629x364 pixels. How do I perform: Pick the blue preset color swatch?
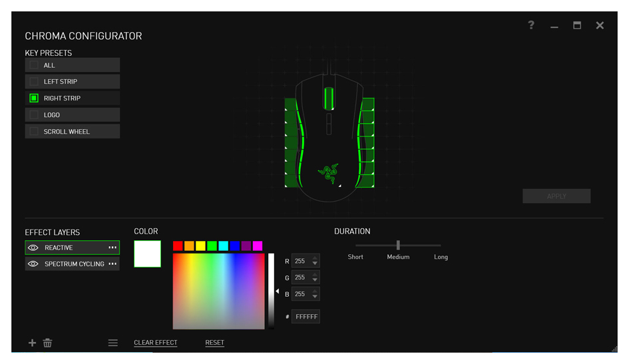click(x=235, y=246)
